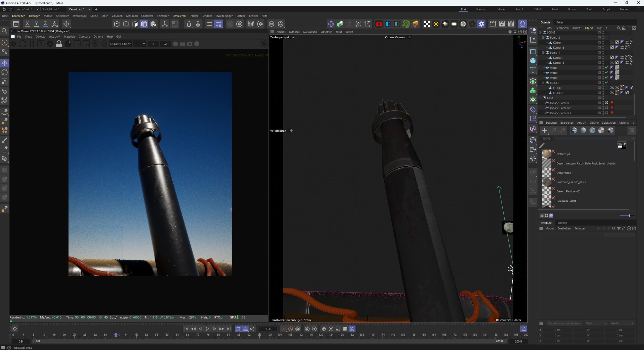The width and height of the screenshot is (644, 350).
Task: Toggle X-axis lock in top toolbar
Action: click(27, 24)
